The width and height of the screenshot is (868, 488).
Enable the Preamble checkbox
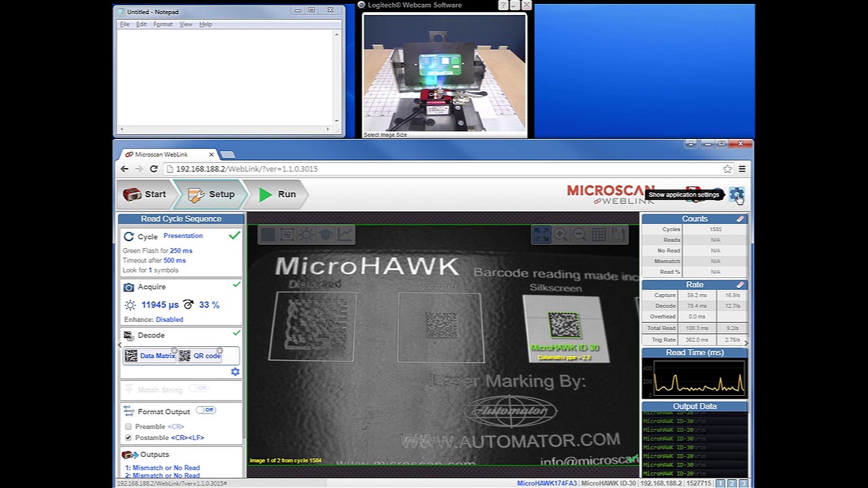pyautogui.click(x=128, y=427)
